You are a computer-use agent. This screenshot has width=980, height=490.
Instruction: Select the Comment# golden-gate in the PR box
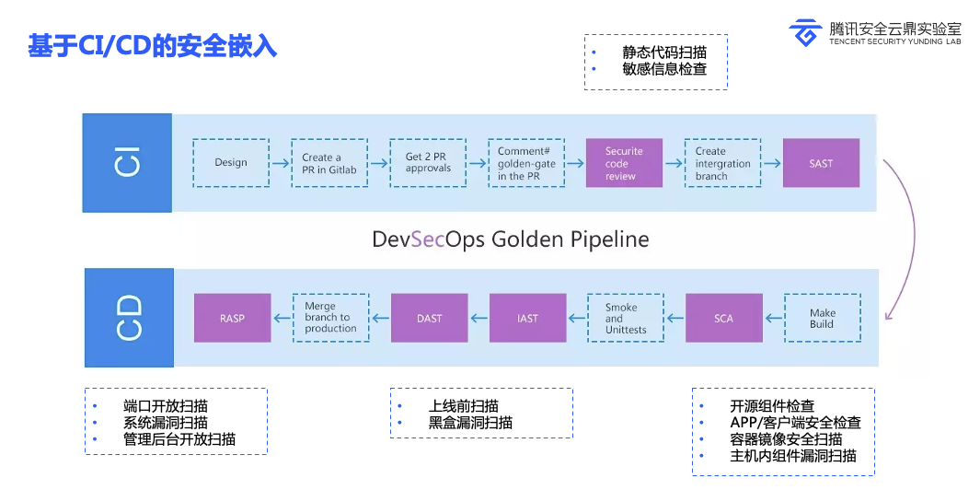click(526, 163)
